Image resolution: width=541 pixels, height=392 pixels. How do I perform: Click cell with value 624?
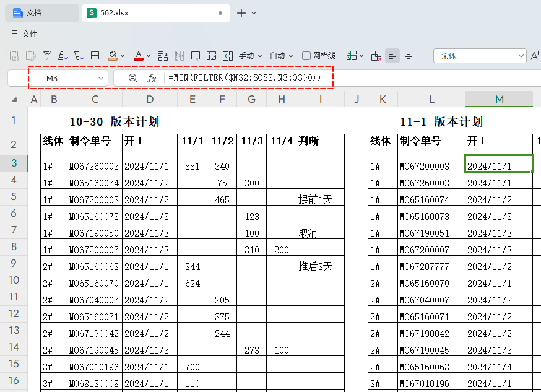192,281
